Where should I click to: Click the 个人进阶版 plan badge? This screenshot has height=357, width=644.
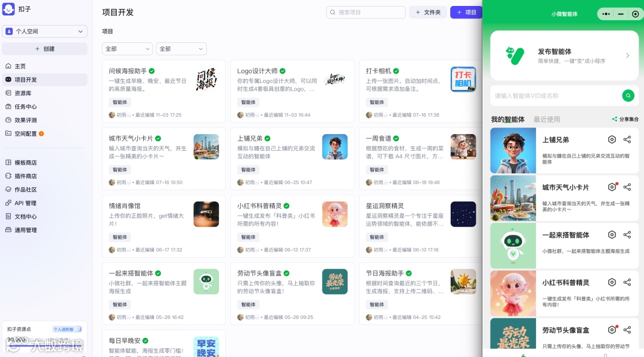67,329
